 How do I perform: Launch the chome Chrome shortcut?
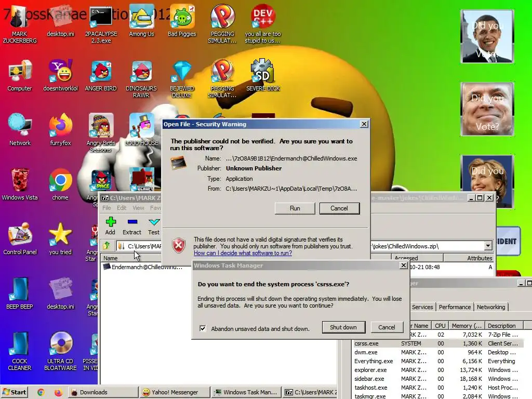60,184
